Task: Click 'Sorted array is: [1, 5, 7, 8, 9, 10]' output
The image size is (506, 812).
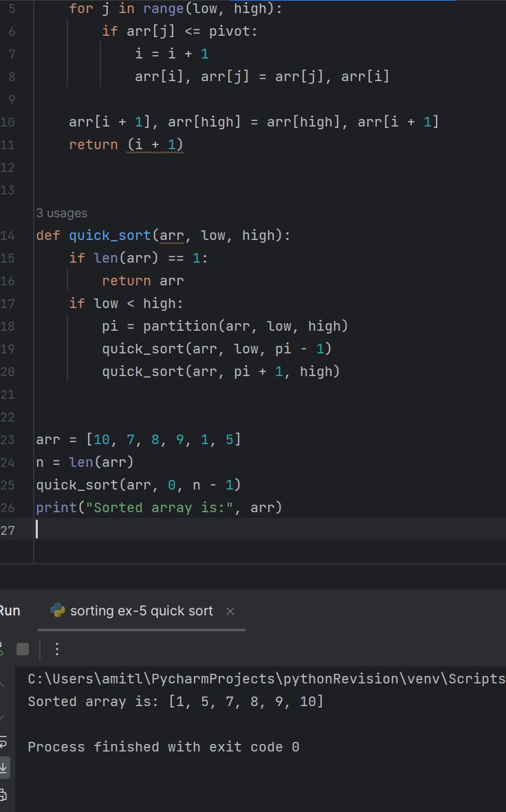Action: pos(175,702)
